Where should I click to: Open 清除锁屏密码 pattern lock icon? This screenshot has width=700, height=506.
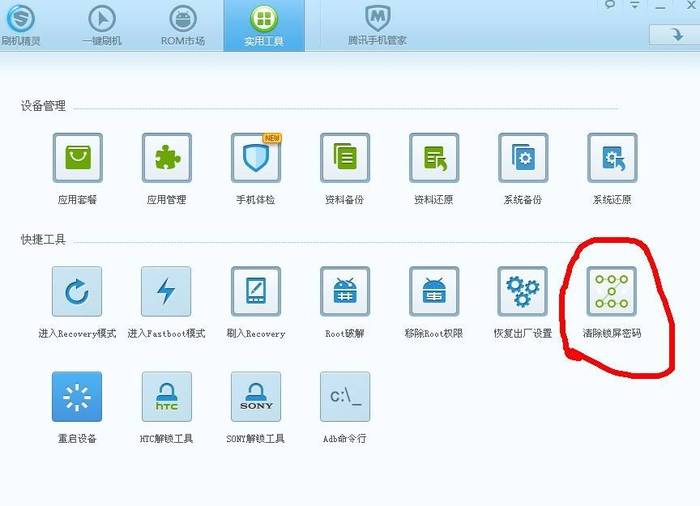pos(612,291)
